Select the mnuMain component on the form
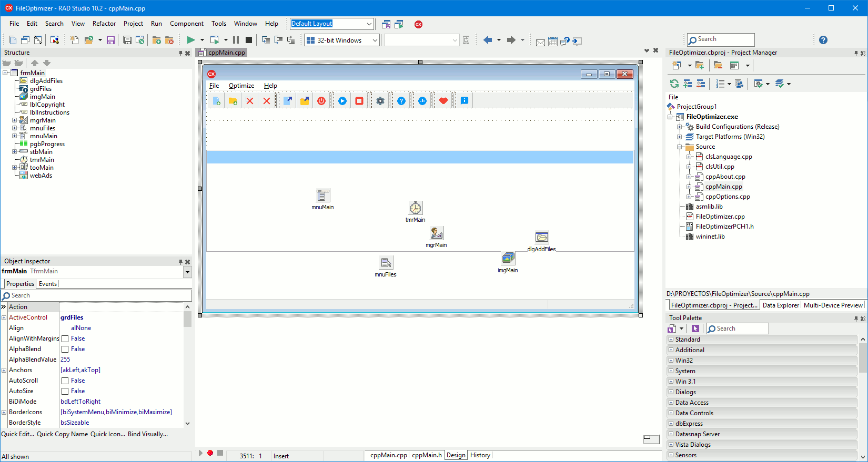 (x=323, y=196)
